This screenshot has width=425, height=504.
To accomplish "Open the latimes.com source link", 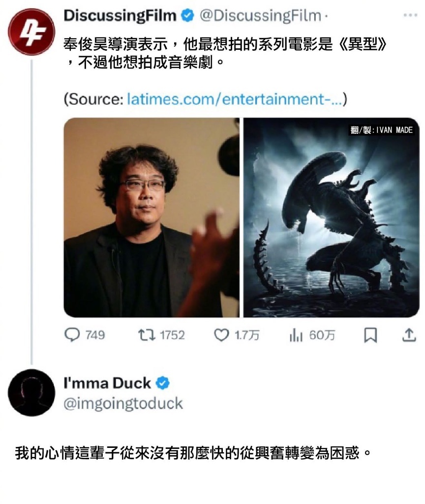I will (x=235, y=99).
